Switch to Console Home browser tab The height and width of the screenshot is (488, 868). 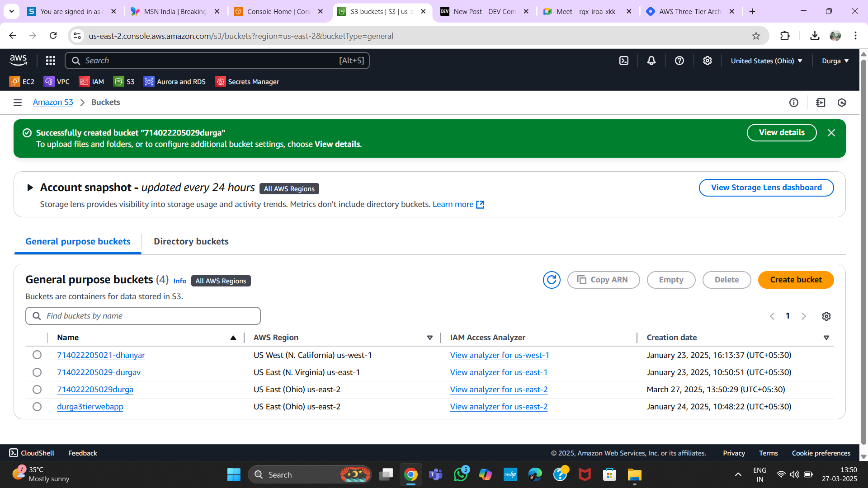click(x=279, y=11)
